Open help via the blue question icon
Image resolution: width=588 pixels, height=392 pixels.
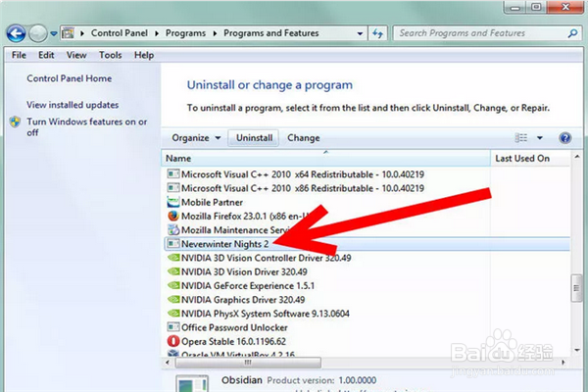pyautogui.click(x=565, y=138)
